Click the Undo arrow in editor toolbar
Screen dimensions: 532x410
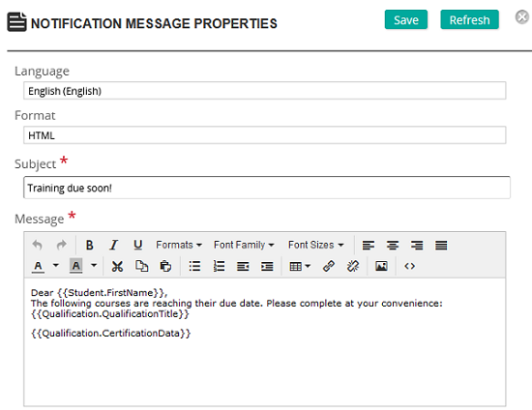[37, 245]
